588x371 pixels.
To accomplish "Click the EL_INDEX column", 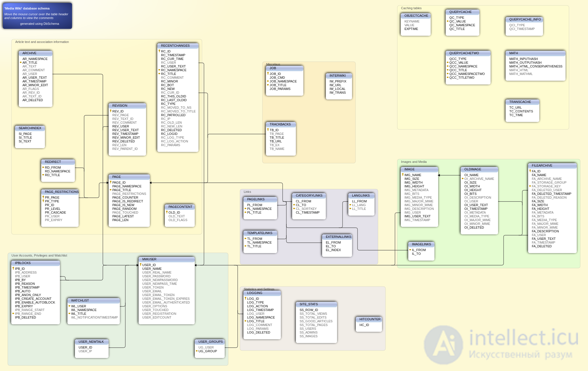I will tap(333, 250).
